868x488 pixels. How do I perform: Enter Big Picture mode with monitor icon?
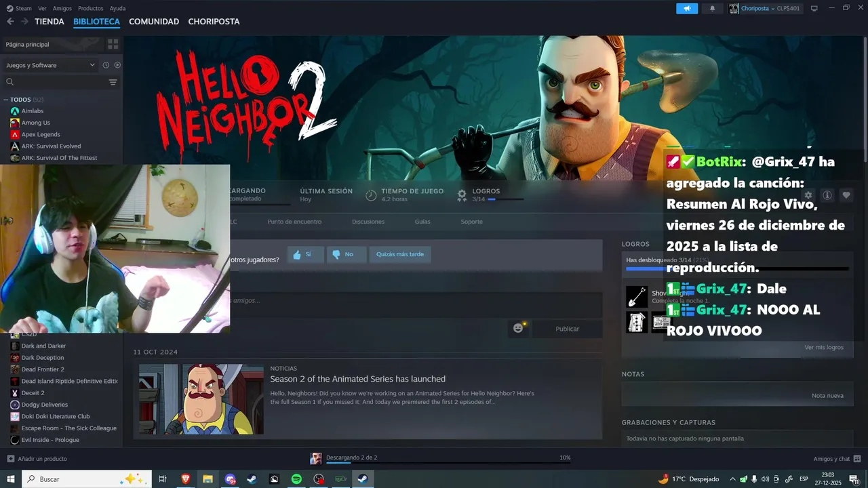coord(814,9)
